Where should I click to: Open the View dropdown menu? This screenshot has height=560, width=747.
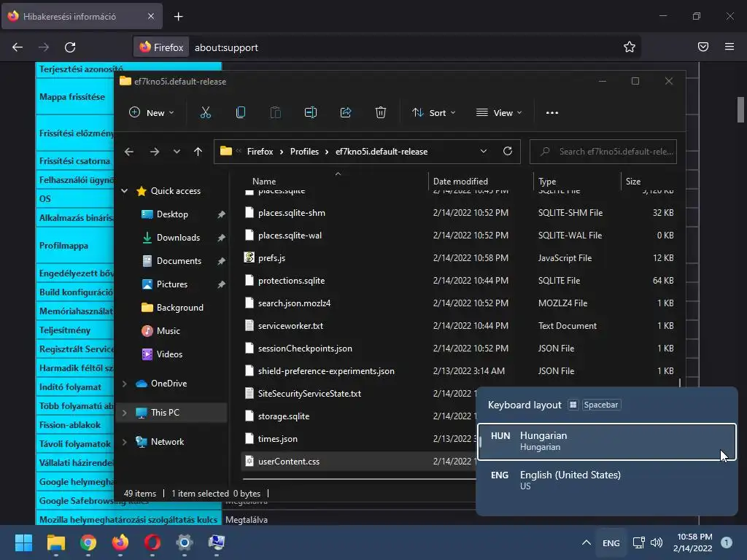tap(499, 113)
